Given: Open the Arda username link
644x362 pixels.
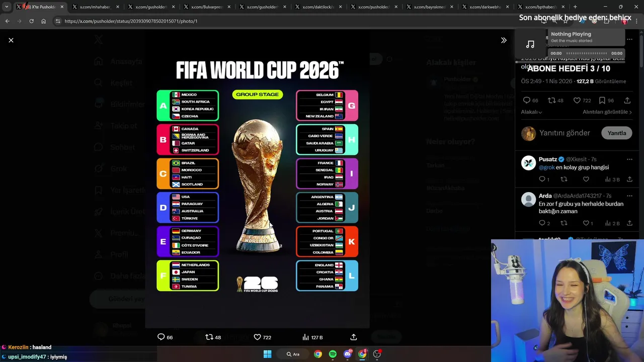Looking at the screenshot, I should 545,196.
